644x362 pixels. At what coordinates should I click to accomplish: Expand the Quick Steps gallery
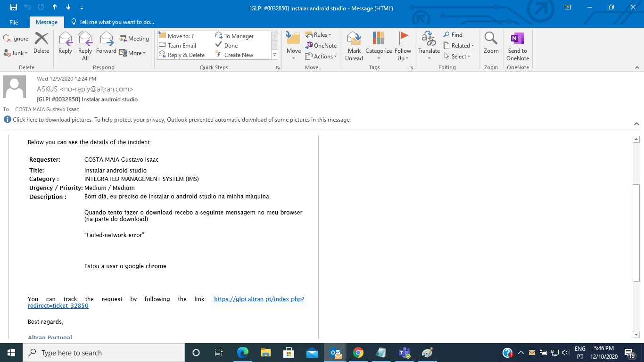pyautogui.click(x=274, y=55)
